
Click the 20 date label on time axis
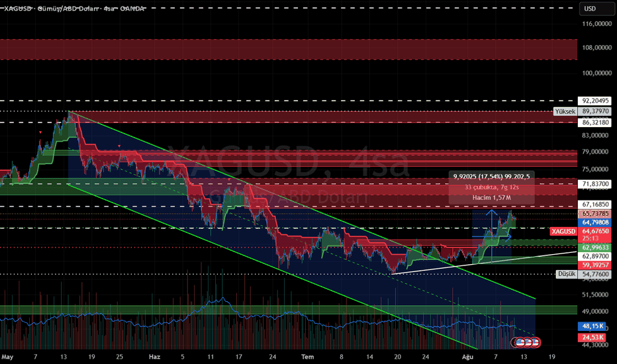(x=397, y=357)
